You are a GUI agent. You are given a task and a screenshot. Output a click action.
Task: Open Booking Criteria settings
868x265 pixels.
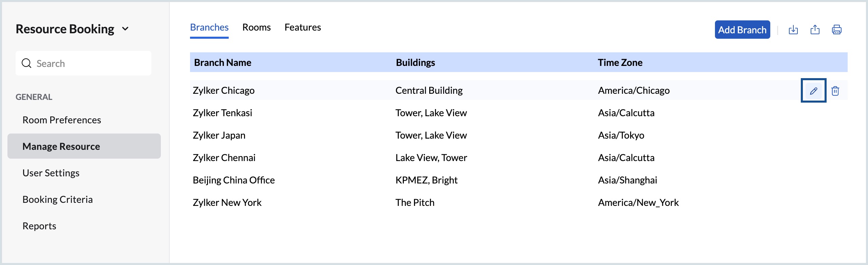tap(57, 199)
